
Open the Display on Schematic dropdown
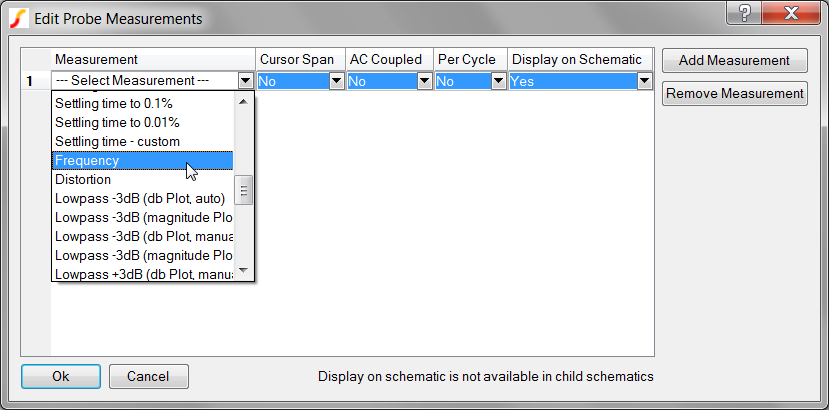[x=645, y=81]
